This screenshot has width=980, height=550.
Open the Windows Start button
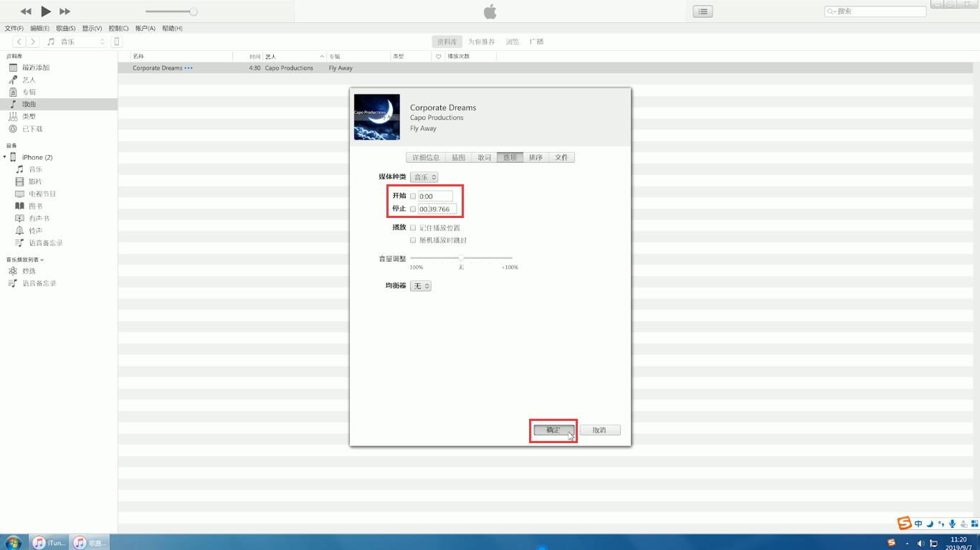(x=12, y=543)
